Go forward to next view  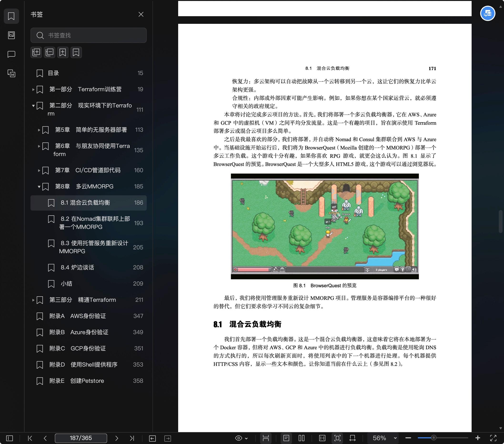pyautogui.click(x=168, y=438)
